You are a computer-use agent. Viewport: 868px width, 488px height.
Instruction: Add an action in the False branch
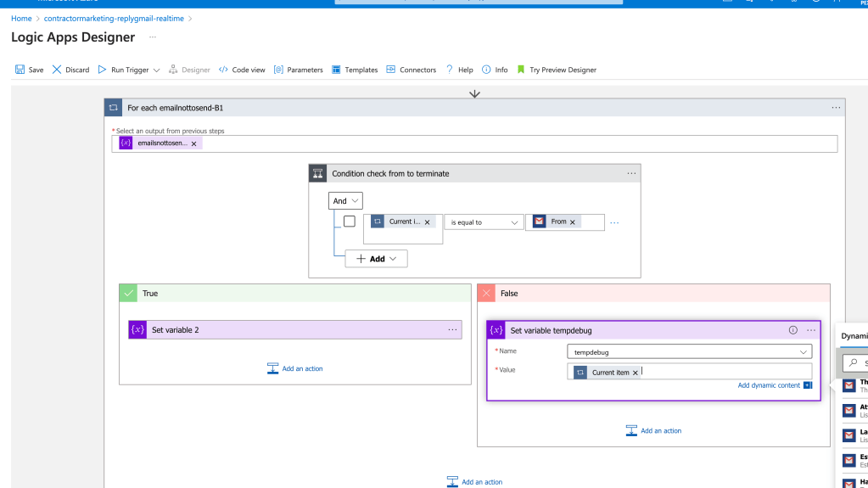pos(654,430)
